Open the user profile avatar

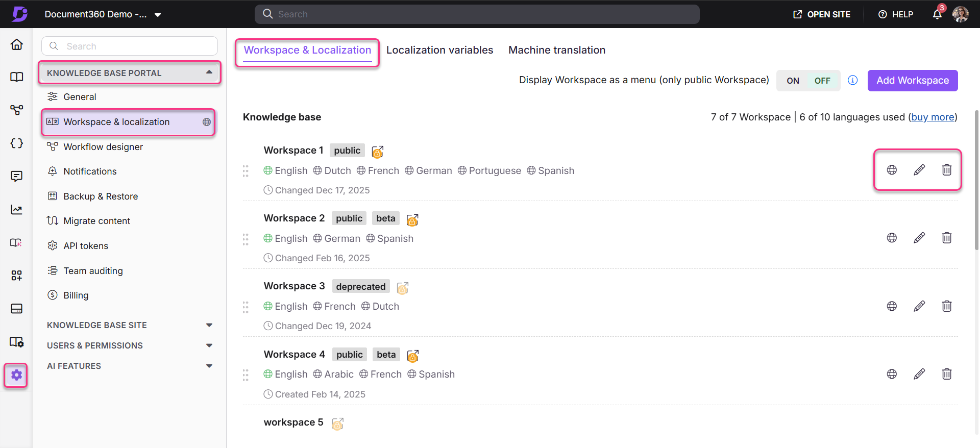[961, 14]
